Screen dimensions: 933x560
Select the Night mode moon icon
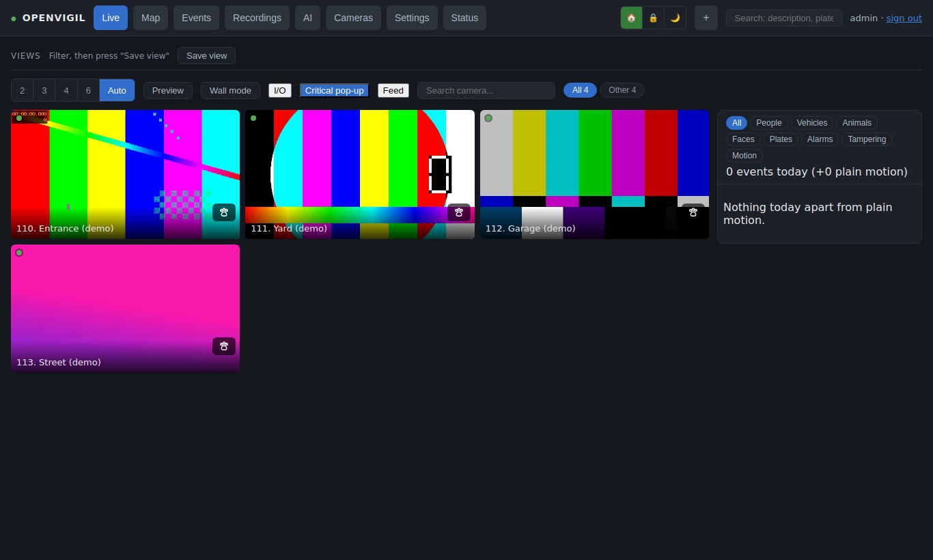pos(675,18)
